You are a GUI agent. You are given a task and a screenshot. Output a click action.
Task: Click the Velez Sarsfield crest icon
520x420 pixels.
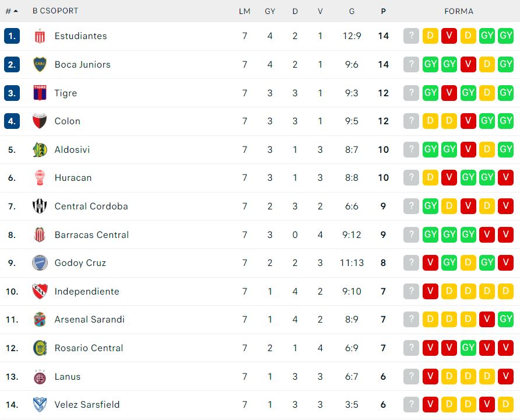(x=40, y=405)
